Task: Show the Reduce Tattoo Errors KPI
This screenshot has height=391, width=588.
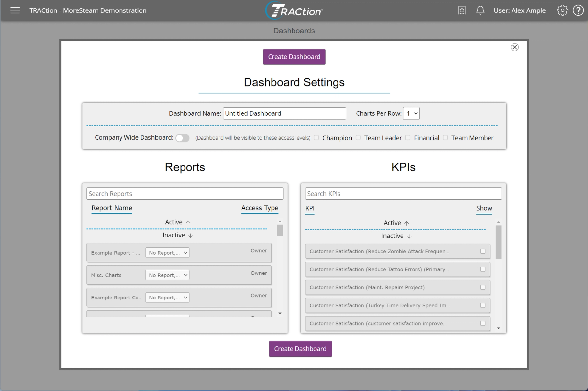Action: tap(483, 269)
